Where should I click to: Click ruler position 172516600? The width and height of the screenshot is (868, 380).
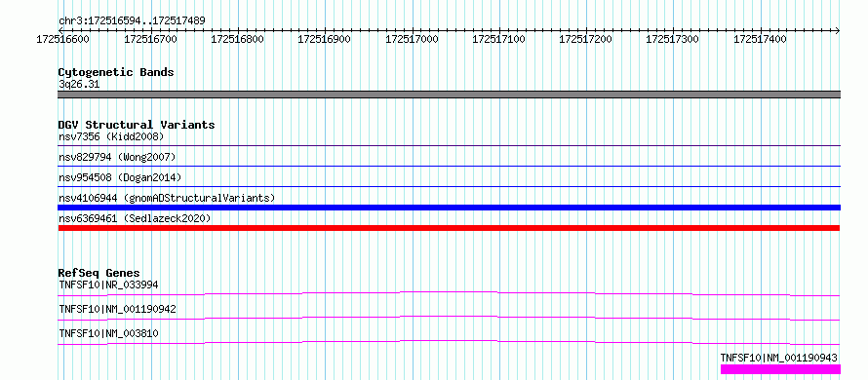[63, 39]
